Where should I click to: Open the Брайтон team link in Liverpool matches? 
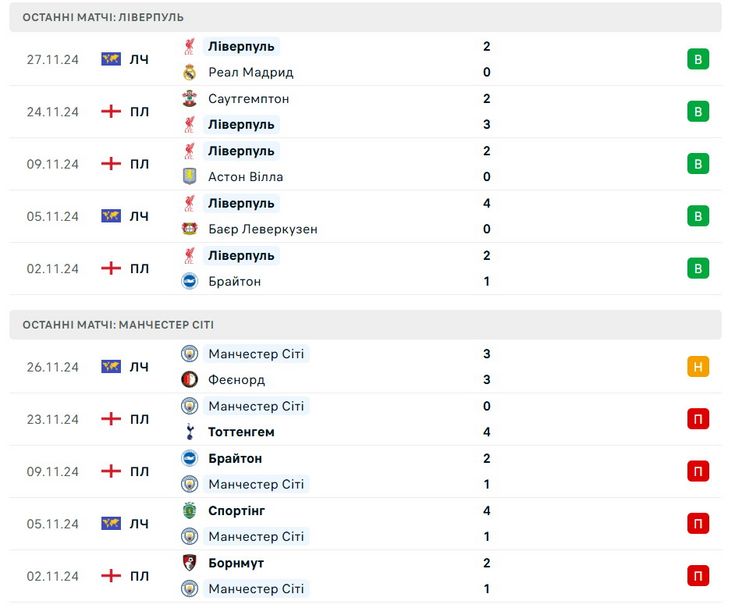coord(234,281)
